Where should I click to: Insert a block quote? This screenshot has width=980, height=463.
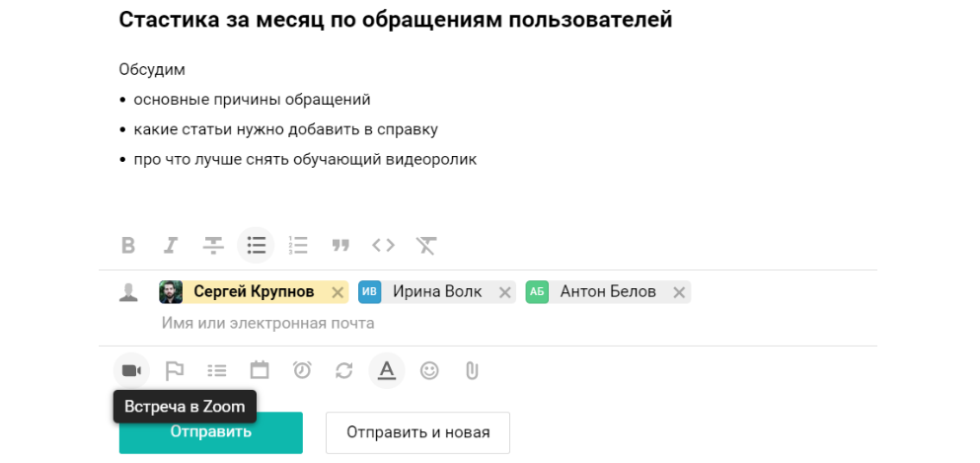point(340,245)
